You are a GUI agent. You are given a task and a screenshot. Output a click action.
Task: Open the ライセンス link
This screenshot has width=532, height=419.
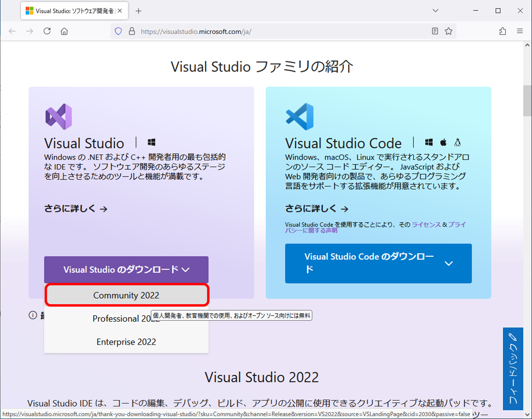tap(426, 224)
